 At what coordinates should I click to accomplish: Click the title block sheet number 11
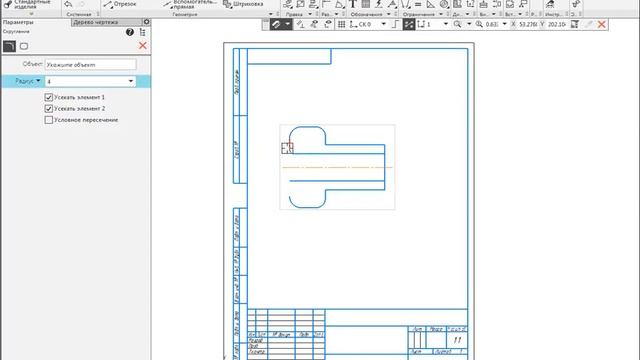458,340
